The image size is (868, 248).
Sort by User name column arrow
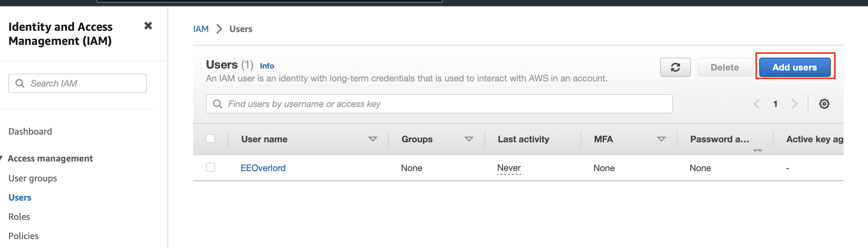pos(372,139)
